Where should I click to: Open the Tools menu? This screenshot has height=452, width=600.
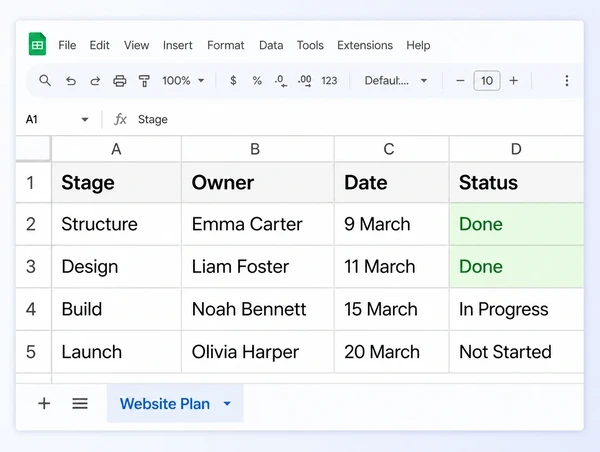coord(310,45)
